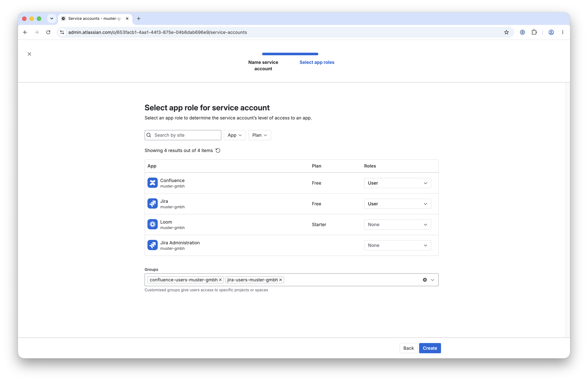This screenshot has width=588, height=382.
Task: Click the Create button
Action: [430, 348]
